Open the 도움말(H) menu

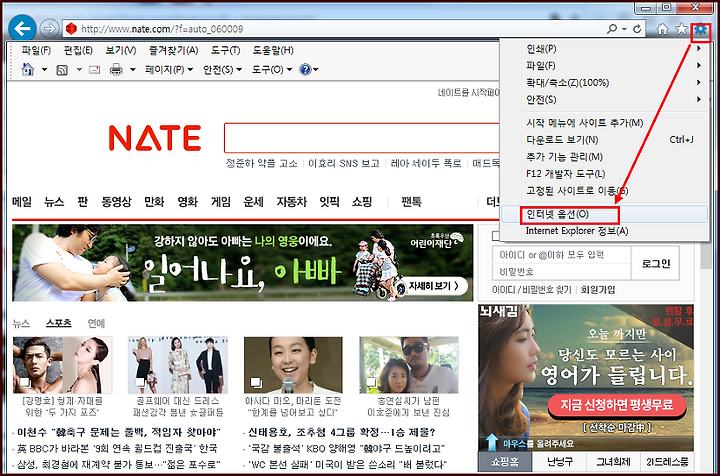(273, 50)
